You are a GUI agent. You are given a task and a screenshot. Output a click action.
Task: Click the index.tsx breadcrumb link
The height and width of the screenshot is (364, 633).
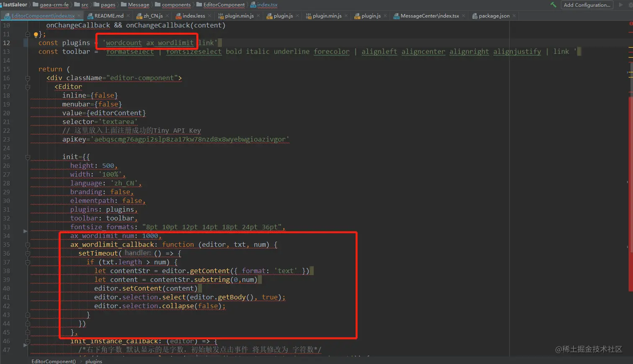264,5
